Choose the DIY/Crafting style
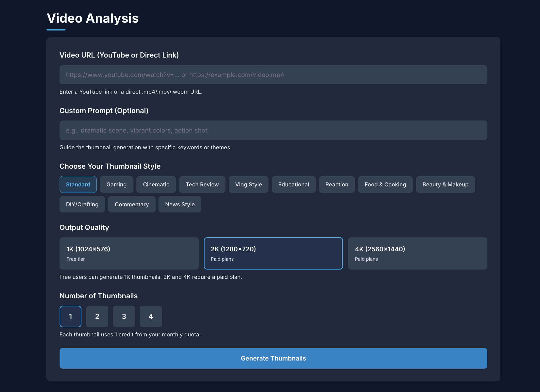The width and height of the screenshot is (540, 392). (x=82, y=204)
